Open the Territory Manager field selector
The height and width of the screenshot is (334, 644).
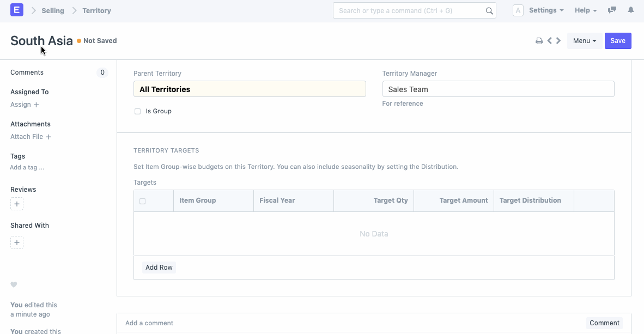[x=498, y=88]
